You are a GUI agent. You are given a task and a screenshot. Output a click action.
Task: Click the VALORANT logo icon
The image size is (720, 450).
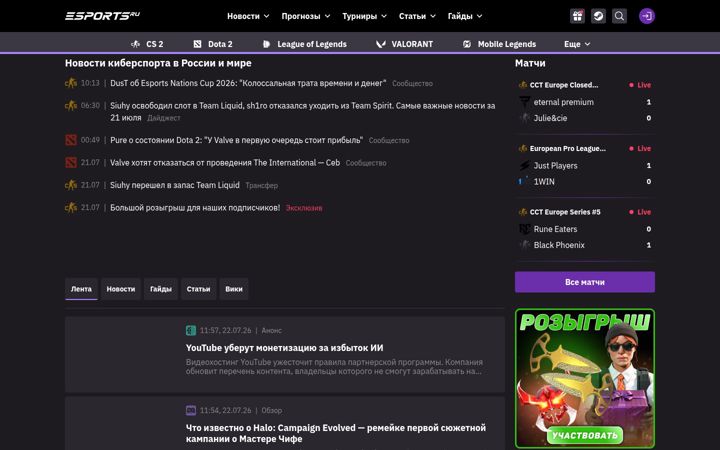point(381,44)
